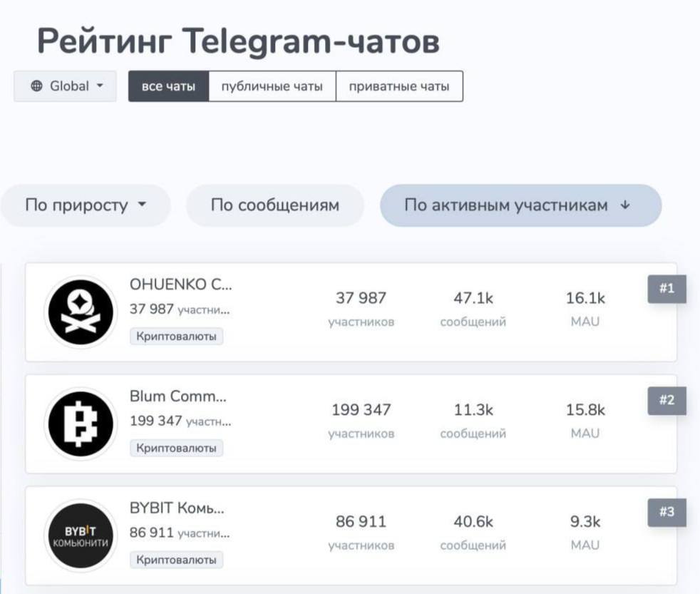Viewport: 700px width, 594px height.
Task: Switch to 'приватные чаты' filter
Action: (x=398, y=86)
